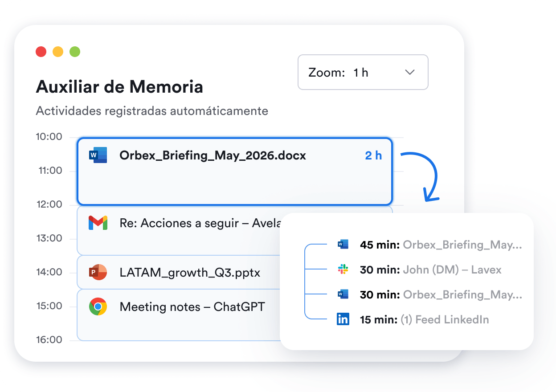
Task: Click the 10:00 time label
Action: [x=49, y=137]
